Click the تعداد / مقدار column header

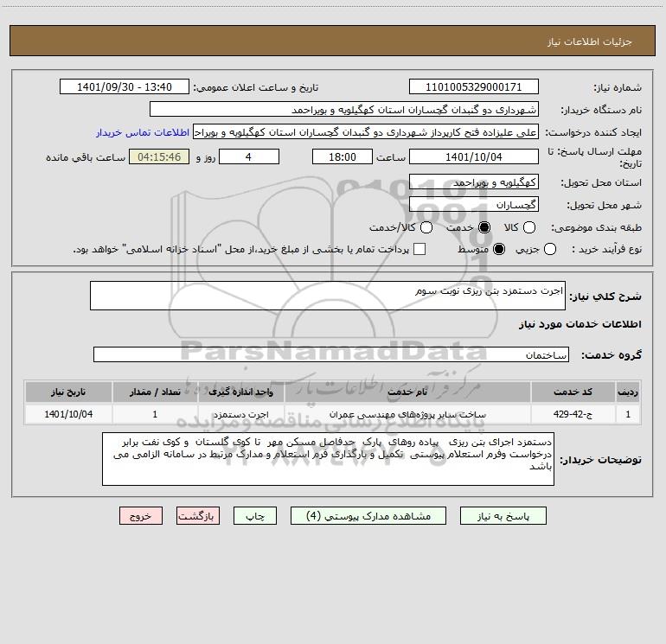(x=155, y=392)
